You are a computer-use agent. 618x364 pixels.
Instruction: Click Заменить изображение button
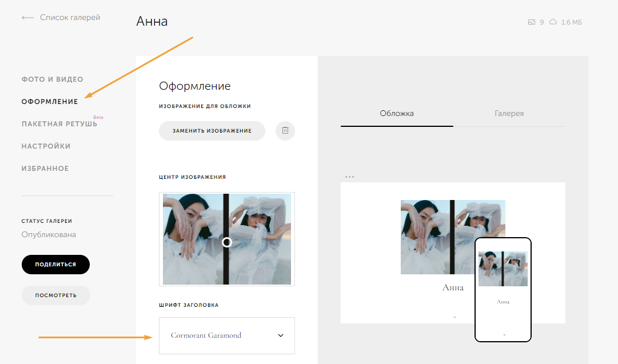[212, 131]
